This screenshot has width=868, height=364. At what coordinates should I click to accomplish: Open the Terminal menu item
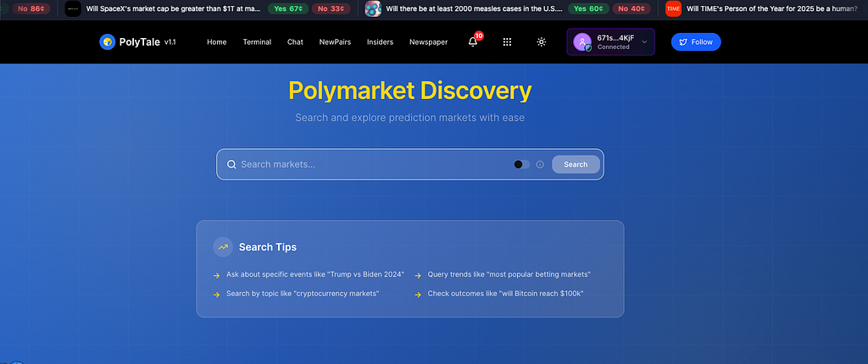click(x=257, y=42)
